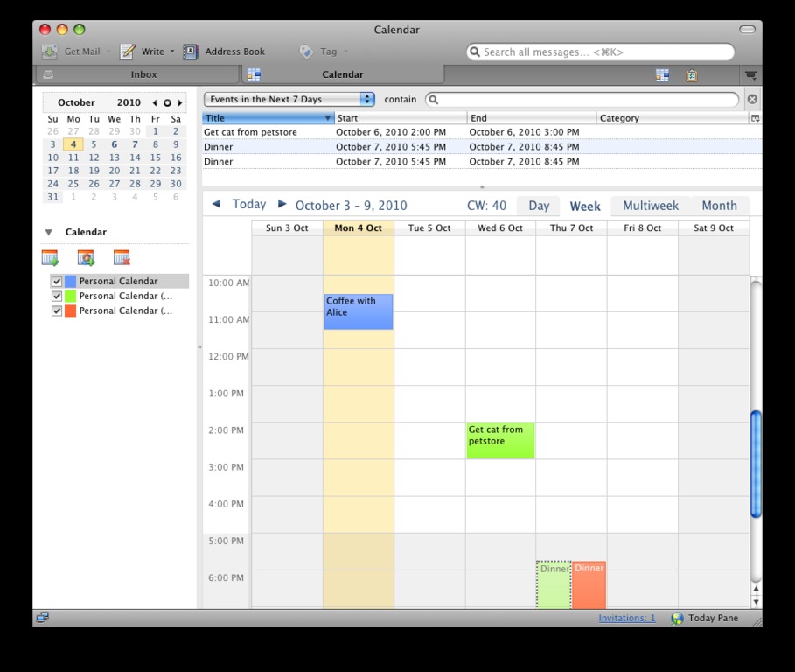Click the calendar grid icon at tab bar right
The image size is (795, 672).
(662, 75)
